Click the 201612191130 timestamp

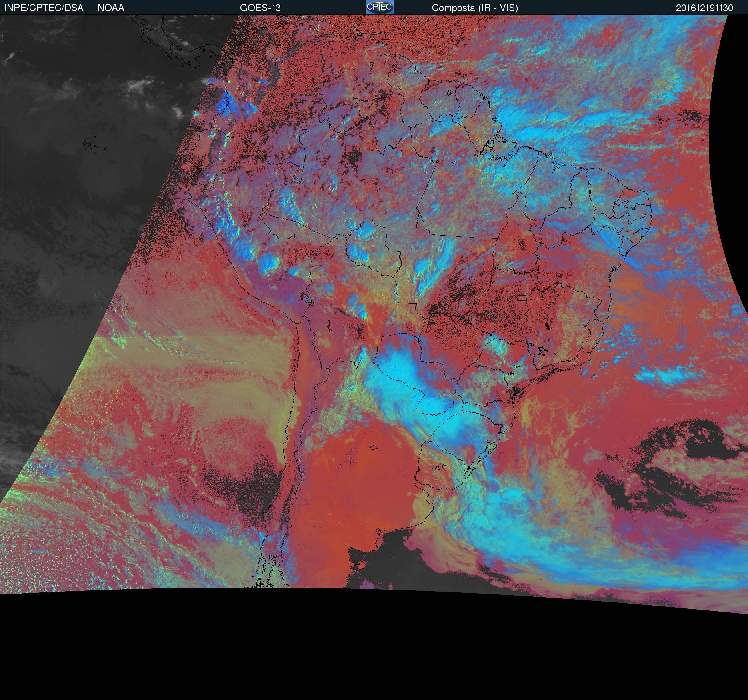click(704, 8)
